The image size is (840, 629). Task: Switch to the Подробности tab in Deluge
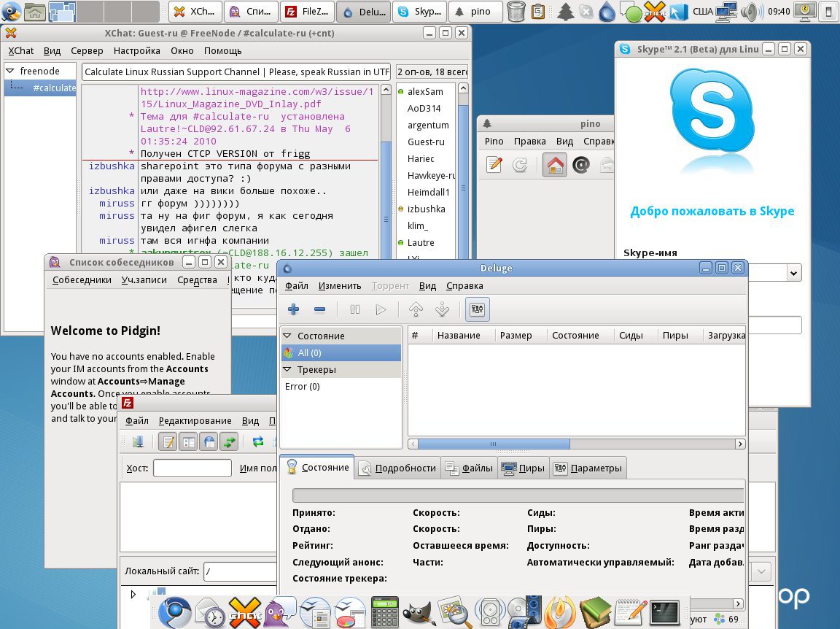(398, 468)
